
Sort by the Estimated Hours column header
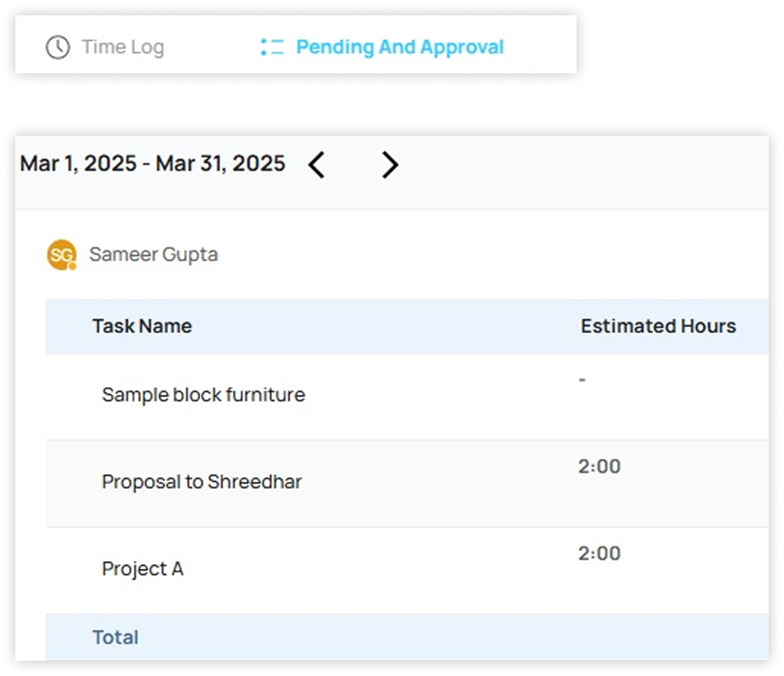click(658, 326)
